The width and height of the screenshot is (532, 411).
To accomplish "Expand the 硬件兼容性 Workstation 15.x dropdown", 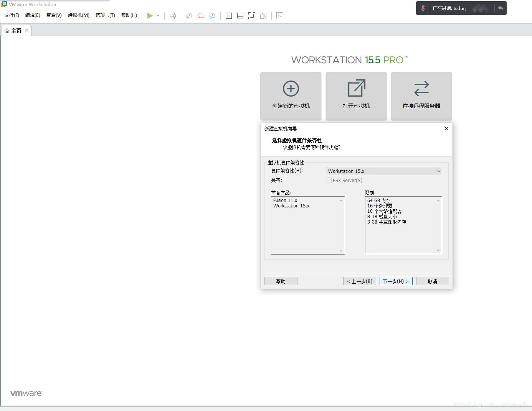I will [x=384, y=171].
